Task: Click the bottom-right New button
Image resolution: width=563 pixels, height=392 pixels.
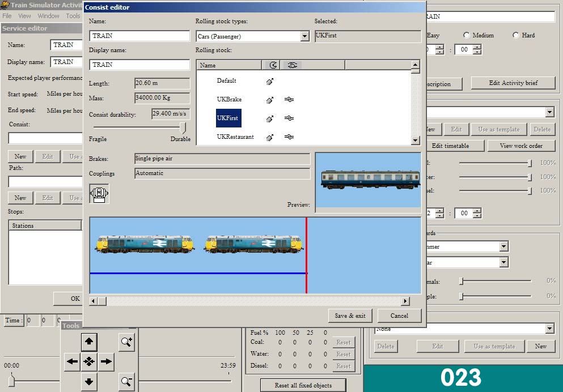Action: pos(540,346)
